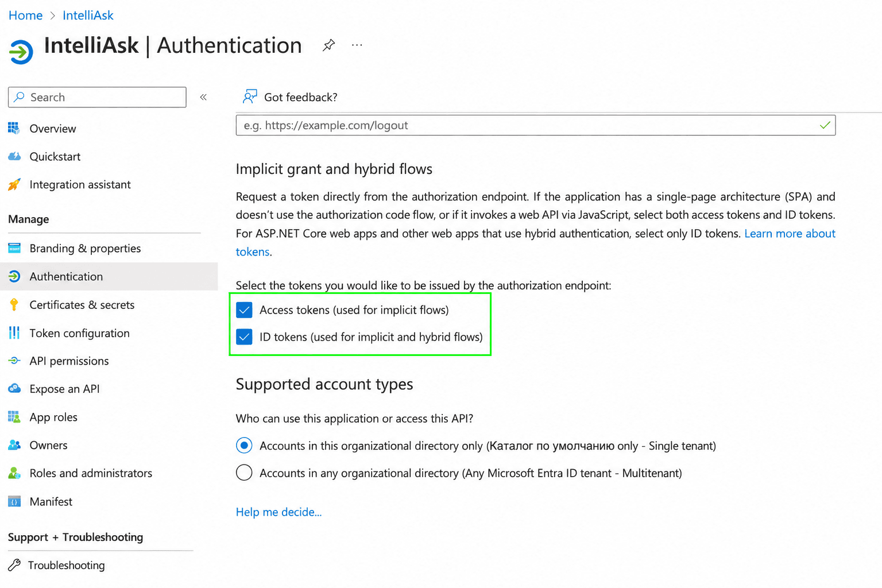
Task: Click the Owners people icon
Action: click(14, 445)
